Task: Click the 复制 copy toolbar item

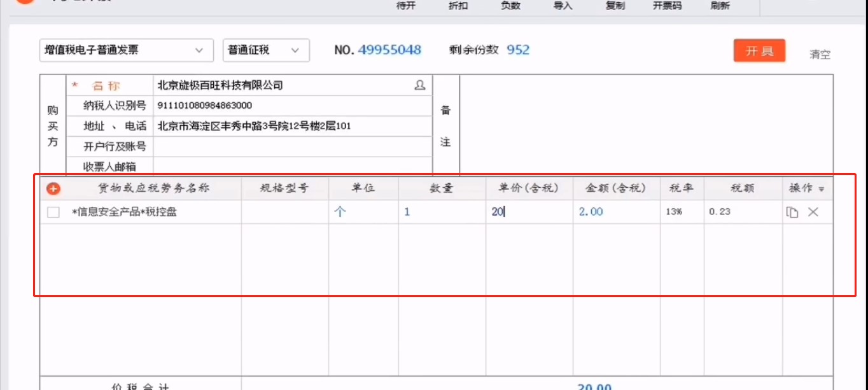Action: point(615,6)
